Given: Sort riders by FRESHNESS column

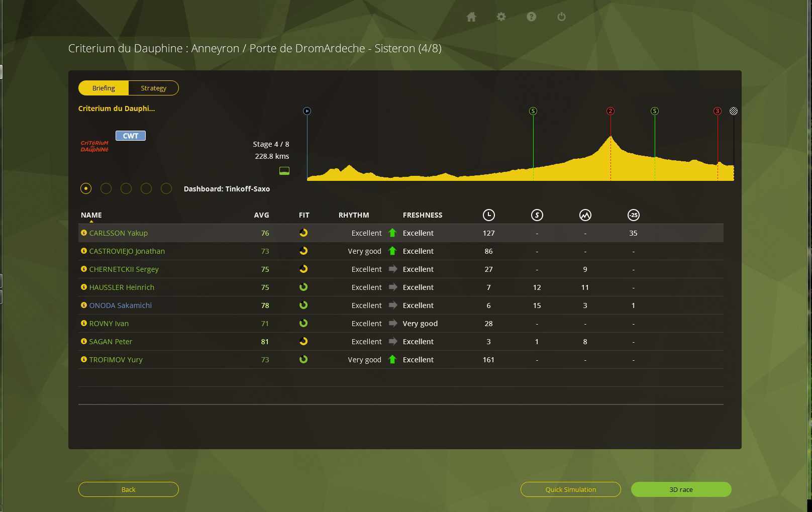Looking at the screenshot, I should [423, 215].
